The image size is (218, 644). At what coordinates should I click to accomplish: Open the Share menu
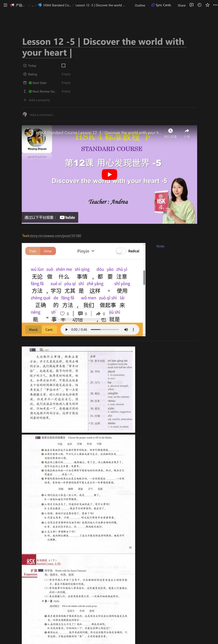tap(182, 5)
